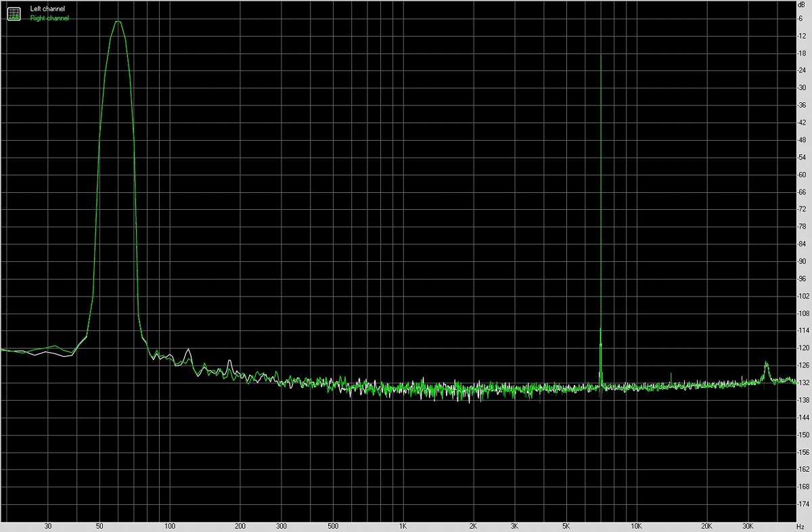Click the -24 dB axis label
812x532 pixels.
pos(802,70)
